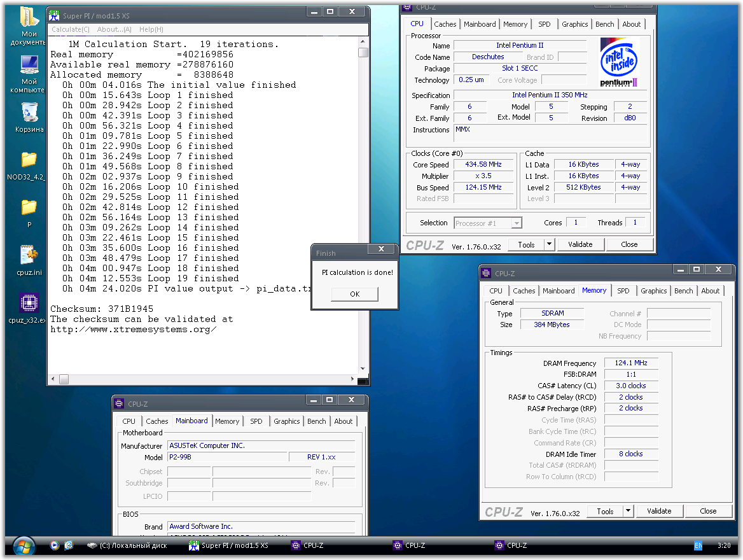Screen dimensions: 743x560
Task: Click the Intel inside Pentium II logo
Action: pos(619,62)
